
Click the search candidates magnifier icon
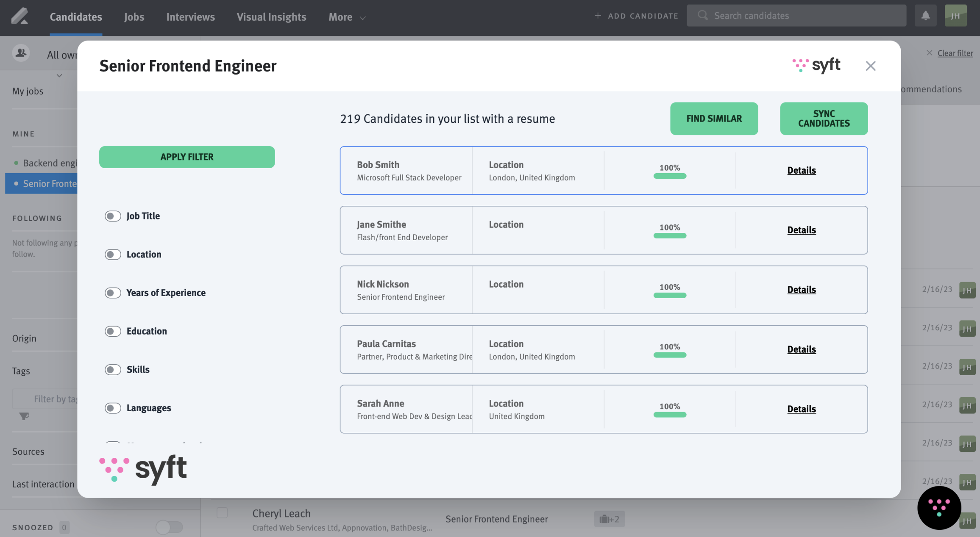[702, 15]
